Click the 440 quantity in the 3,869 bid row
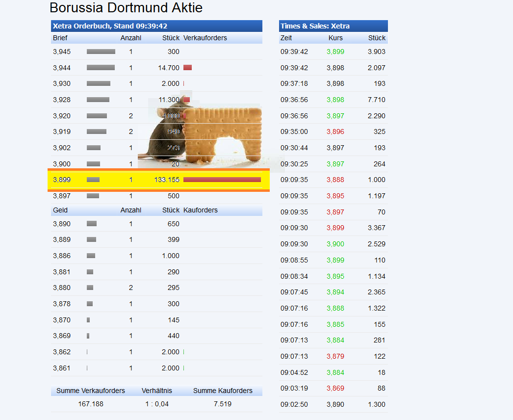Viewport: 513px width, 420px height. pos(174,336)
